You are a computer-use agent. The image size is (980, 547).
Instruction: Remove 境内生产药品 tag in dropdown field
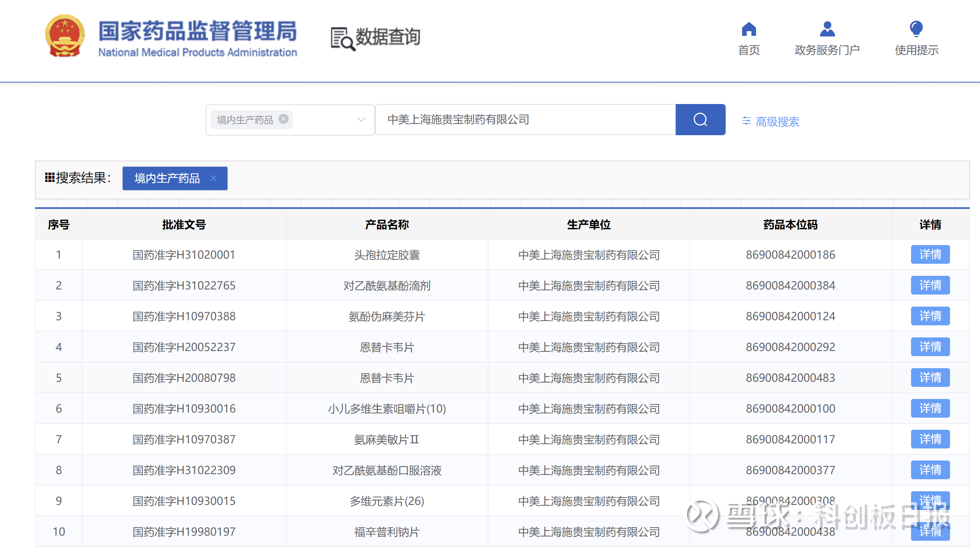click(x=284, y=119)
